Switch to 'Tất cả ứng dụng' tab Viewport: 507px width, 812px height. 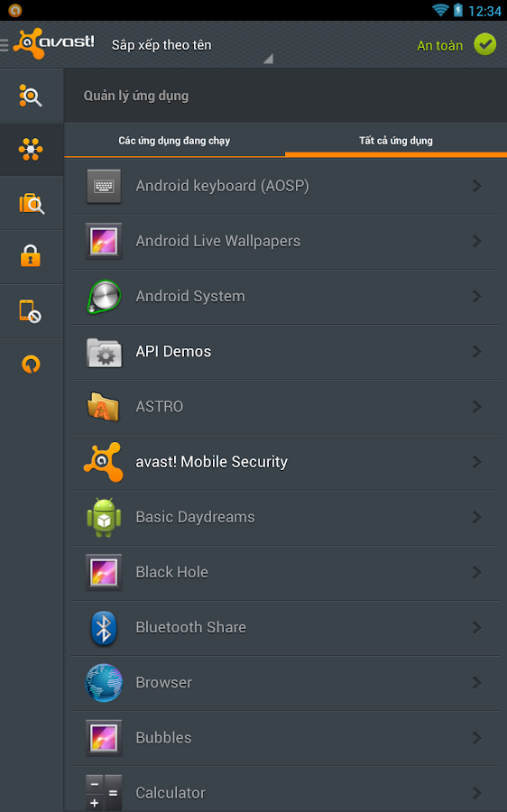(396, 141)
